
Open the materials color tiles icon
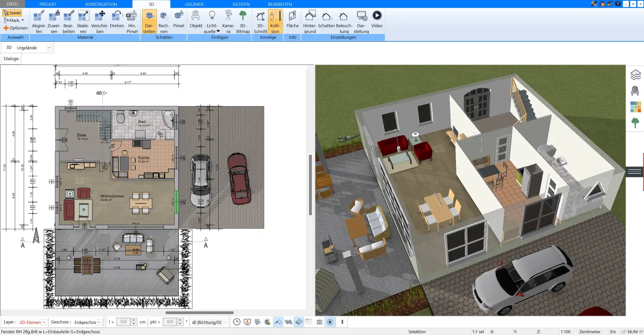coord(635,107)
